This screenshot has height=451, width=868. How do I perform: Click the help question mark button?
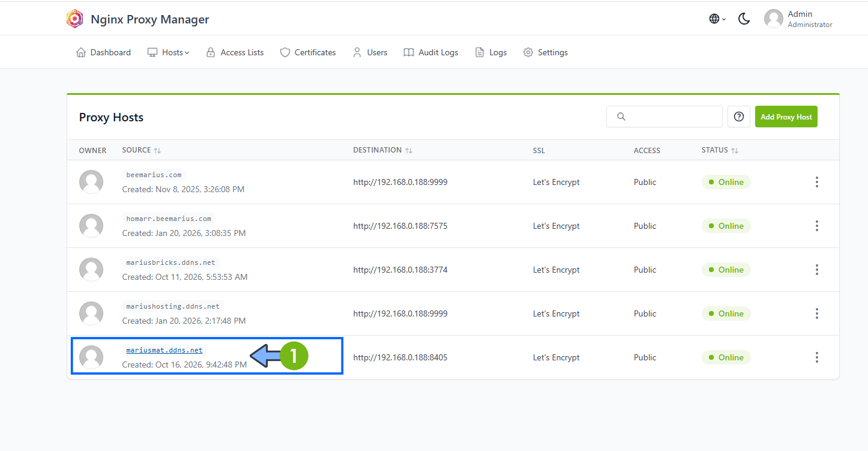[739, 117]
